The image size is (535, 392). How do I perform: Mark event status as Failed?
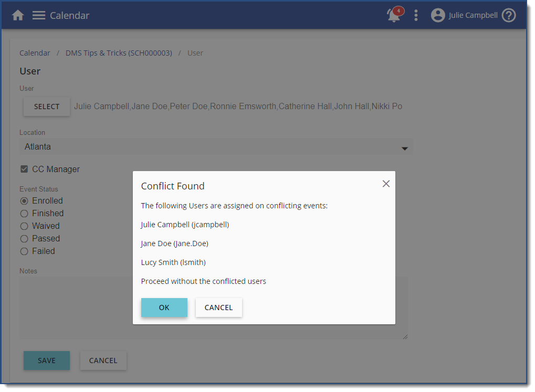(x=24, y=251)
